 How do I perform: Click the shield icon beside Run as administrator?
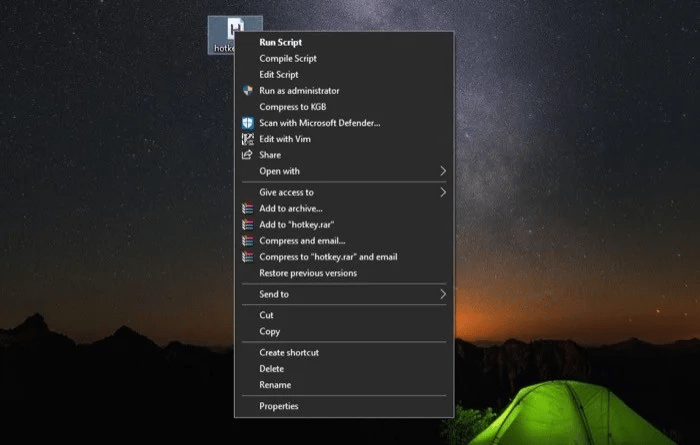click(248, 91)
